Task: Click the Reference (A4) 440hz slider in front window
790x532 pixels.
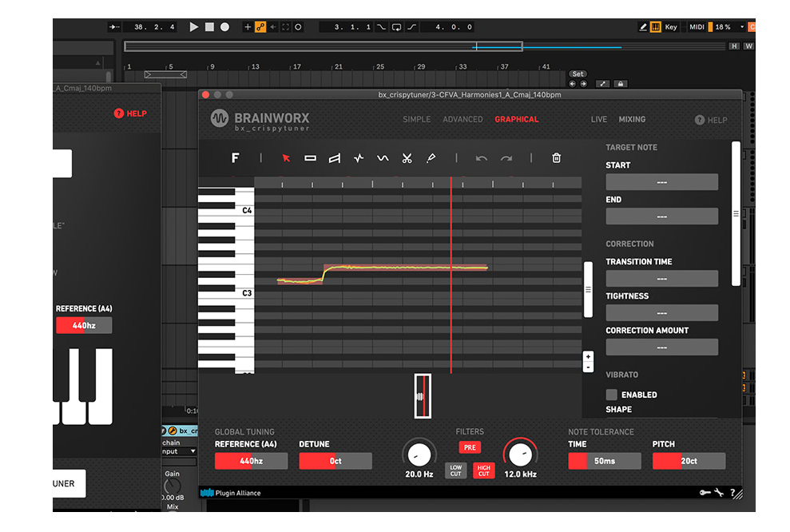Action: click(251, 461)
